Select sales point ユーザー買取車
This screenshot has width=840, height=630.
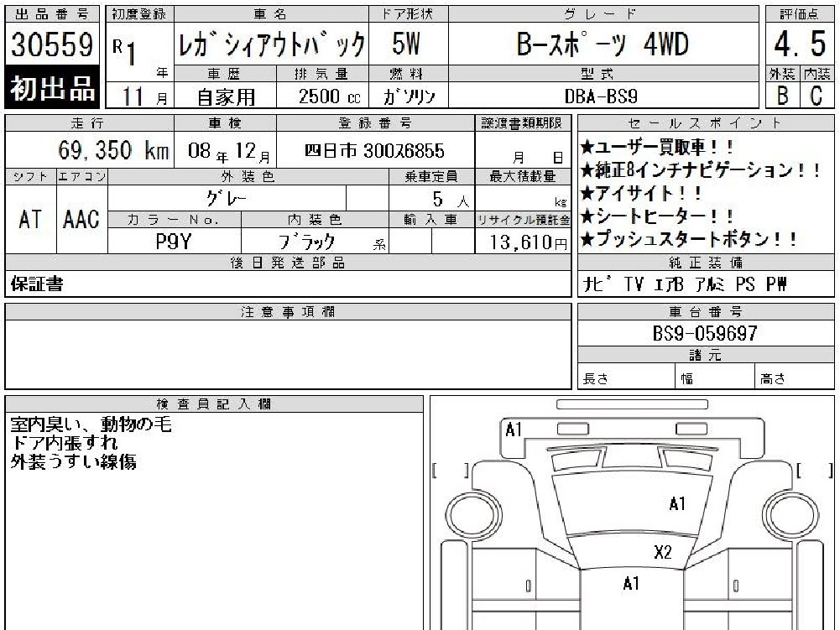tap(656, 148)
